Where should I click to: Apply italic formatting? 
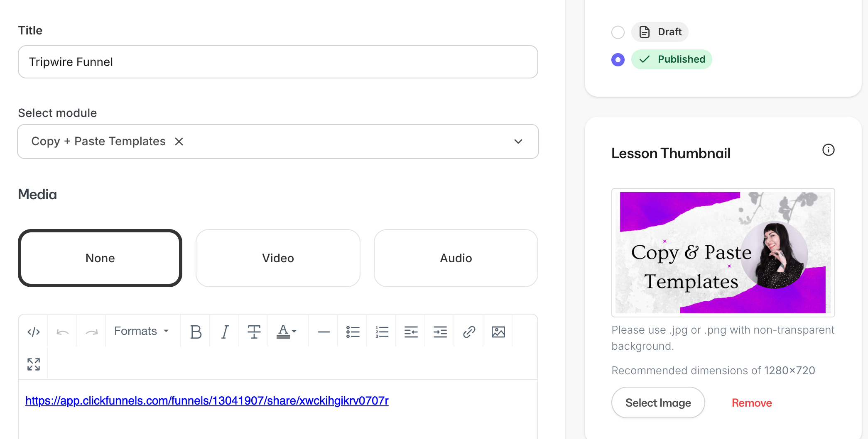point(225,332)
